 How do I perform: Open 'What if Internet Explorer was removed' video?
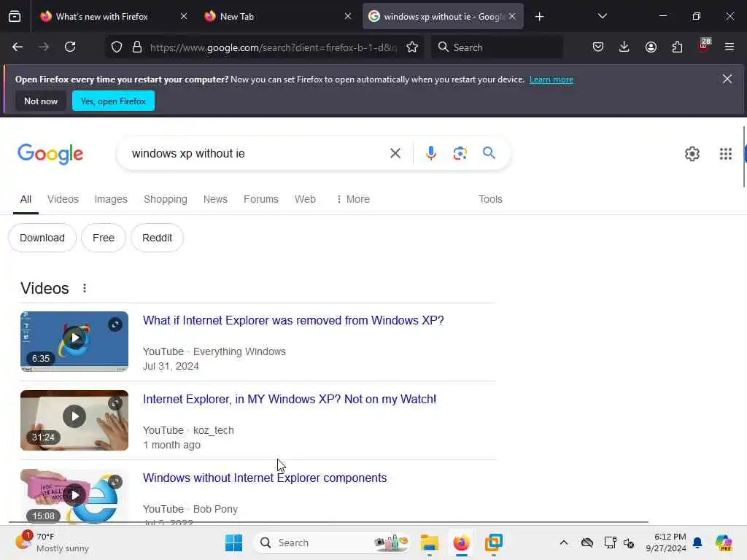(x=293, y=321)
